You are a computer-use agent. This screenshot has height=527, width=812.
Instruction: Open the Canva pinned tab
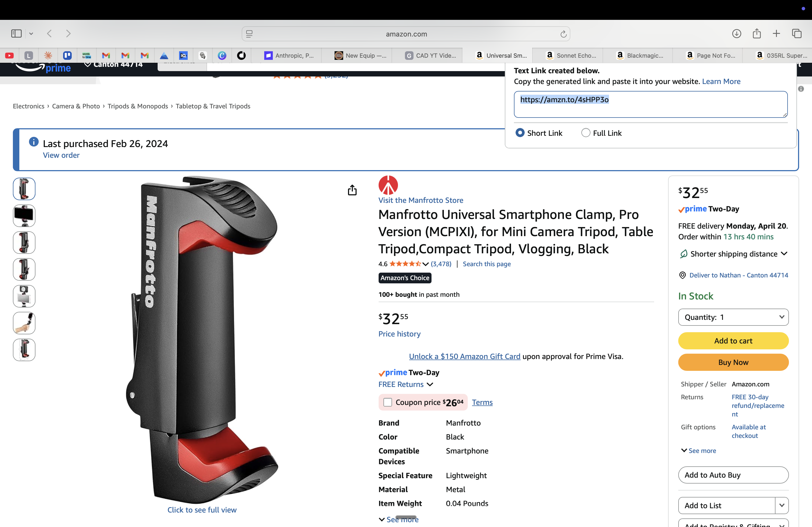tap(222, 55)
